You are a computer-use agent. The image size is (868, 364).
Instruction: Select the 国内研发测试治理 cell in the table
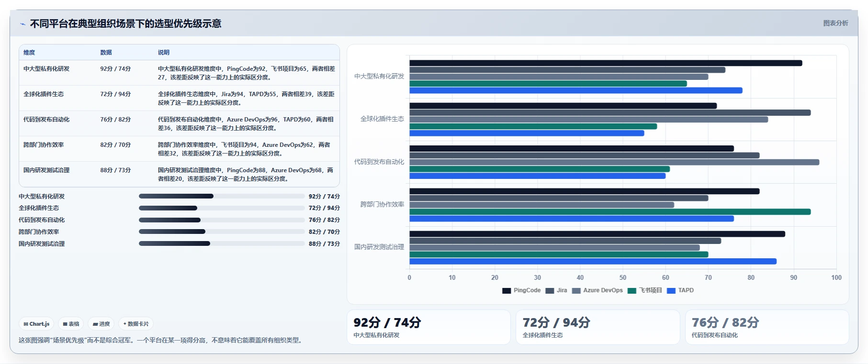pos(46,170)
